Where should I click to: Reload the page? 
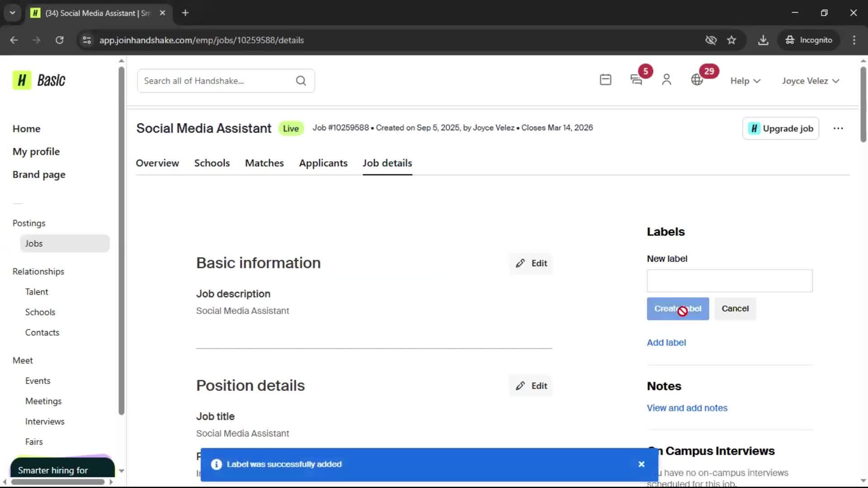pyautogui.click(x=59, y=40)
